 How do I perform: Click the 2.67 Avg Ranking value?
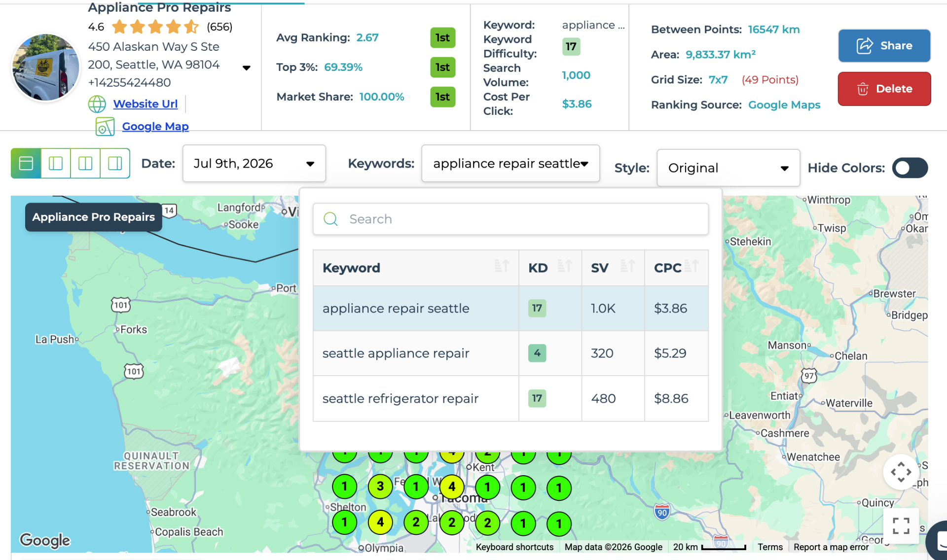367,38
